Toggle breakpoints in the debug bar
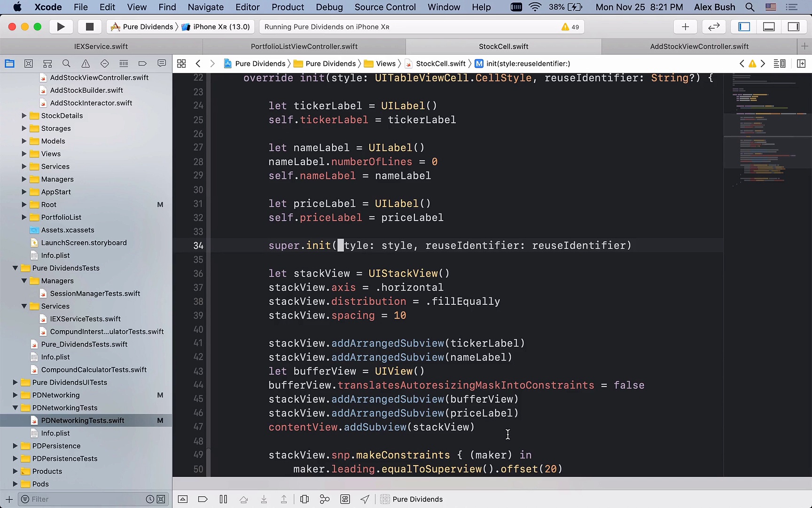The width and height of the screenshot is (812, 508). (x=203, y=499)
